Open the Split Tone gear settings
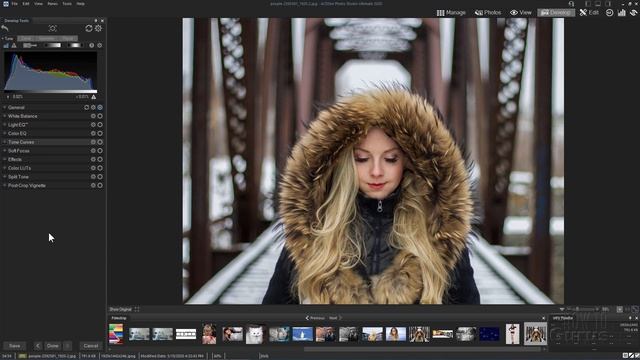Viewport: 640px width, 360px height. [x=93, y=177]
